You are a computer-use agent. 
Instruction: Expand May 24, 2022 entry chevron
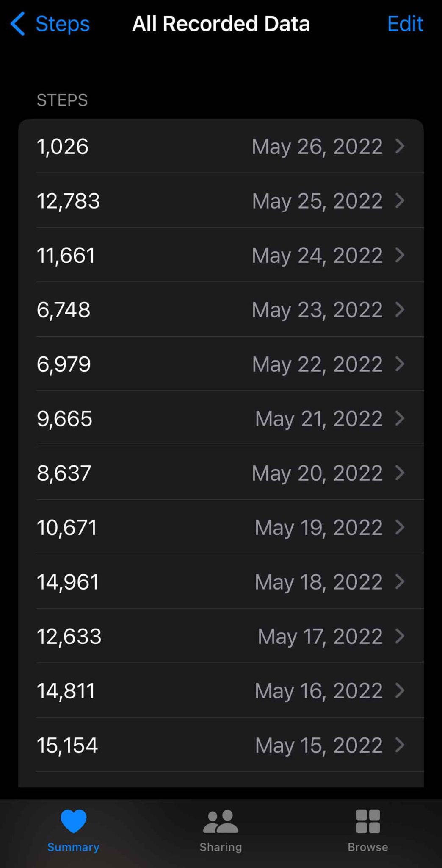(400, 255)
